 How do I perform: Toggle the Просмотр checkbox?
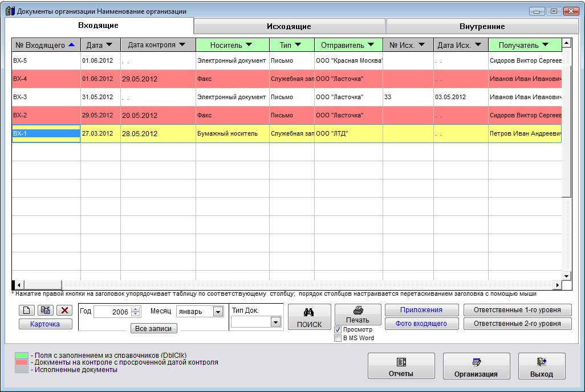pyautogui.click(x=338, y=329)
